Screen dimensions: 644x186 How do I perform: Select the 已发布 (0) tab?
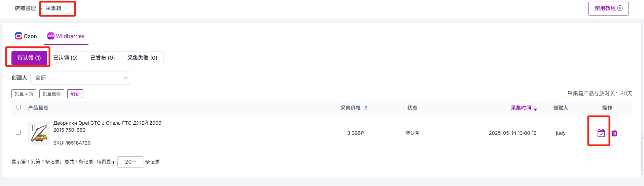(103, 58)
